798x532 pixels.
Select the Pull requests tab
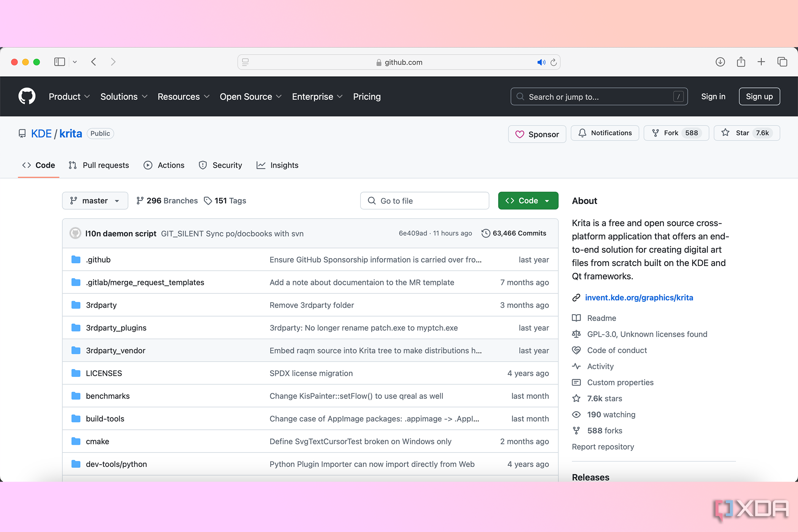(98, 166)
